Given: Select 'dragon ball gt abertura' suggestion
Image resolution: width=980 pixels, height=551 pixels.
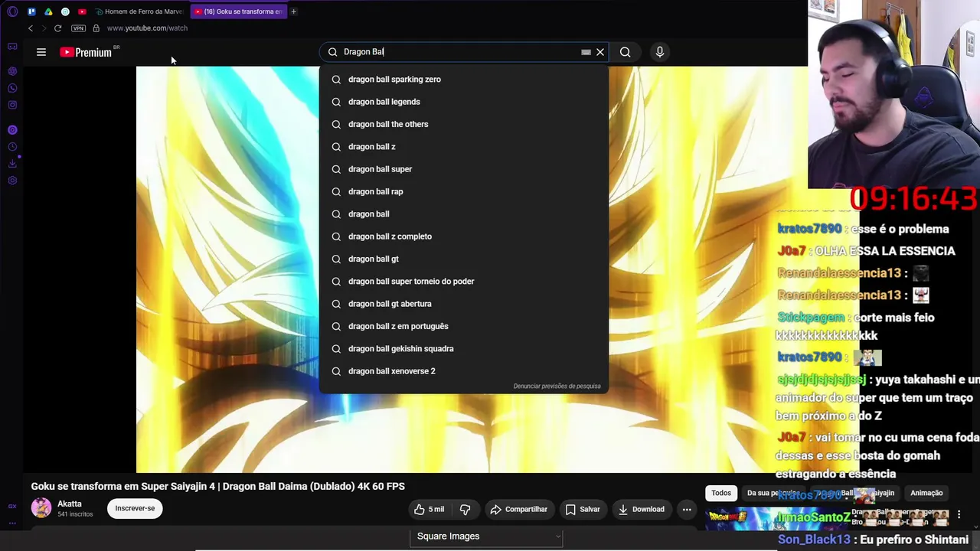Looking at the screenshot, I should [x=464, y=304].
